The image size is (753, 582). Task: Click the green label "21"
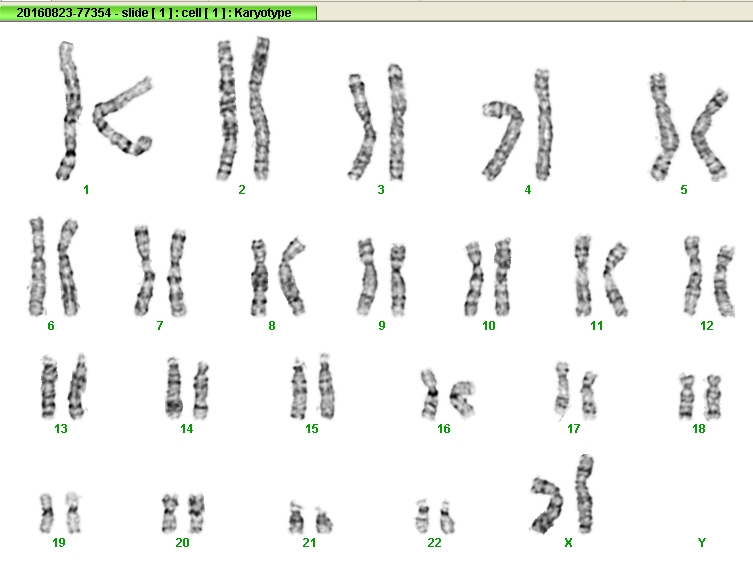pyautogui.click(x=309, y=543)
